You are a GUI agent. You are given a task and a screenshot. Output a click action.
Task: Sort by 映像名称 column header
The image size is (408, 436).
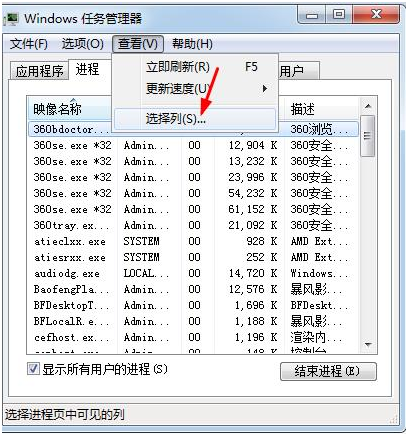tap(69, 109)
